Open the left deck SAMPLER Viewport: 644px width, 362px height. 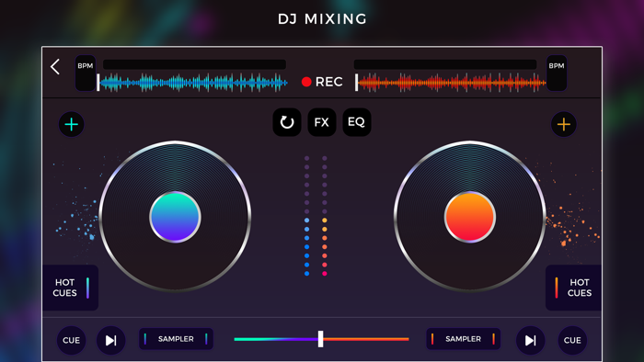[176, 339]
